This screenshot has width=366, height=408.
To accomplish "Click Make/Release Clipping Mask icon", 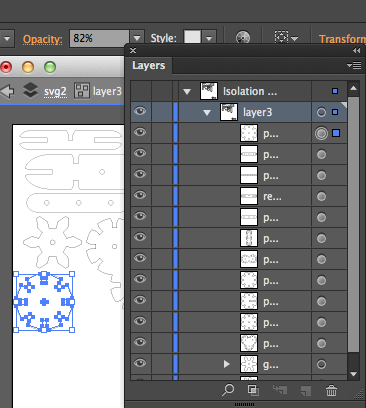I will pyautogui.click(x=253, y=390).
